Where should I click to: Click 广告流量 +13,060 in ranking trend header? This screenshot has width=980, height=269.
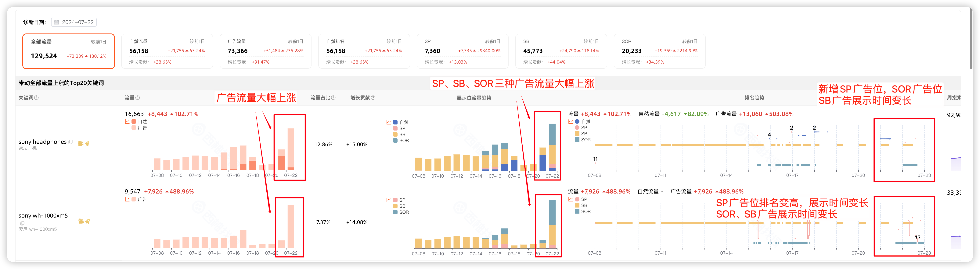pyautogui.click(x=754, y=114)
